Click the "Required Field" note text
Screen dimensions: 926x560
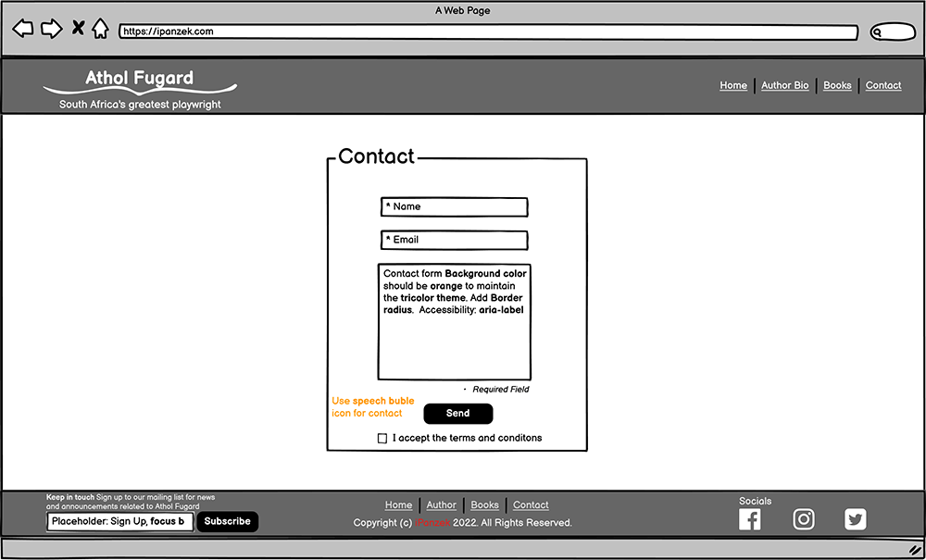pos(501,390)
